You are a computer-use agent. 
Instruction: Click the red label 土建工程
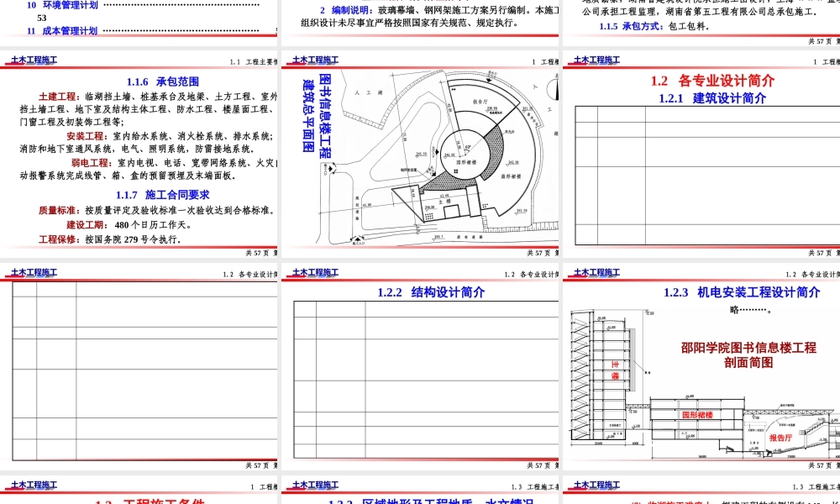coord(57,97)
